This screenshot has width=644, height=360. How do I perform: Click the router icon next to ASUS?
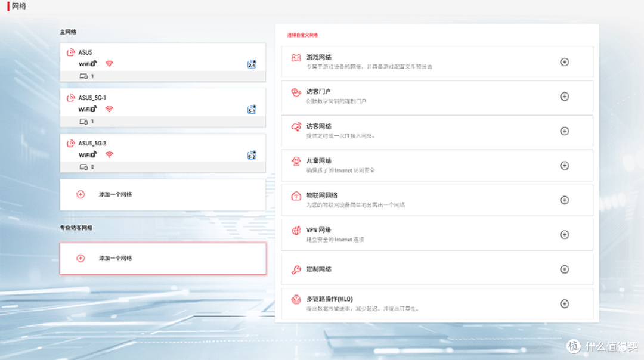(70, 52)
